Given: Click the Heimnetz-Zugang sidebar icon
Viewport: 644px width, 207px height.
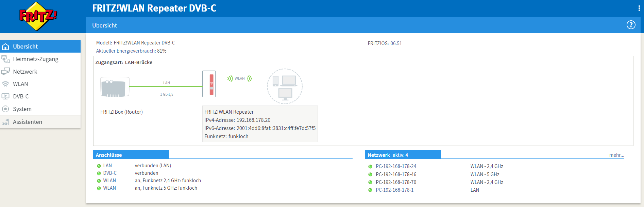Looking at the screenshot, I should pos(5,59).
